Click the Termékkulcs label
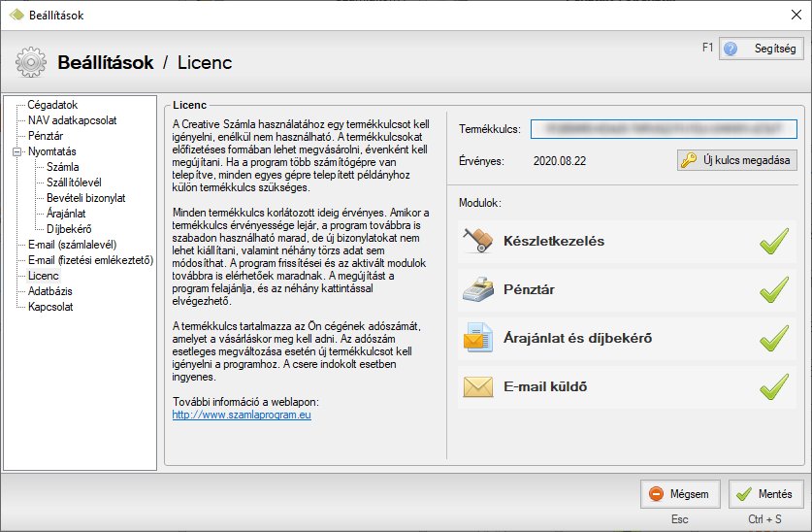The width and height of the screenshot is (812, 532). (x=490, y=129)
